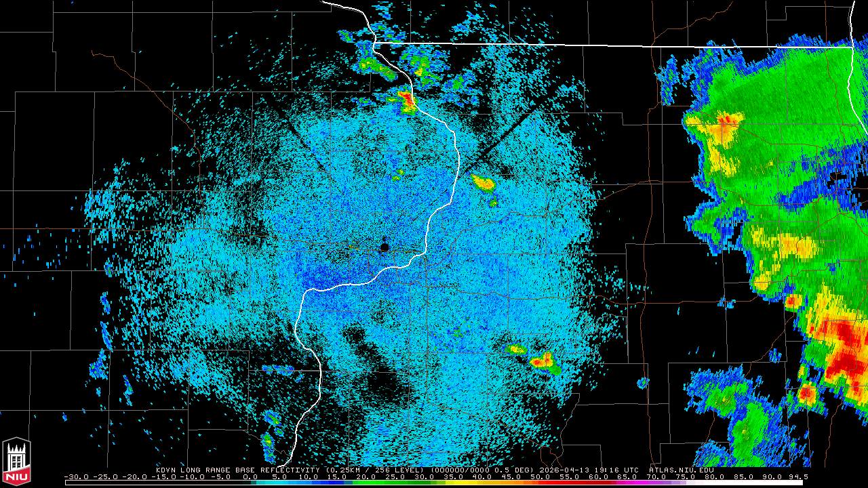Viewport: 868px width, 488px height.
Task: Click the '(0.25KM / 256 LEVEL)' label
Action: click(x=374, y=470)
